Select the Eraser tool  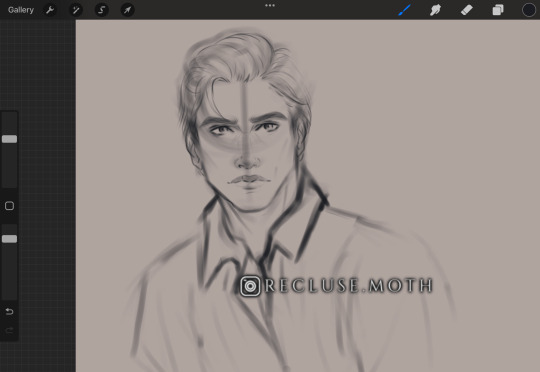[x=467, y=10]
